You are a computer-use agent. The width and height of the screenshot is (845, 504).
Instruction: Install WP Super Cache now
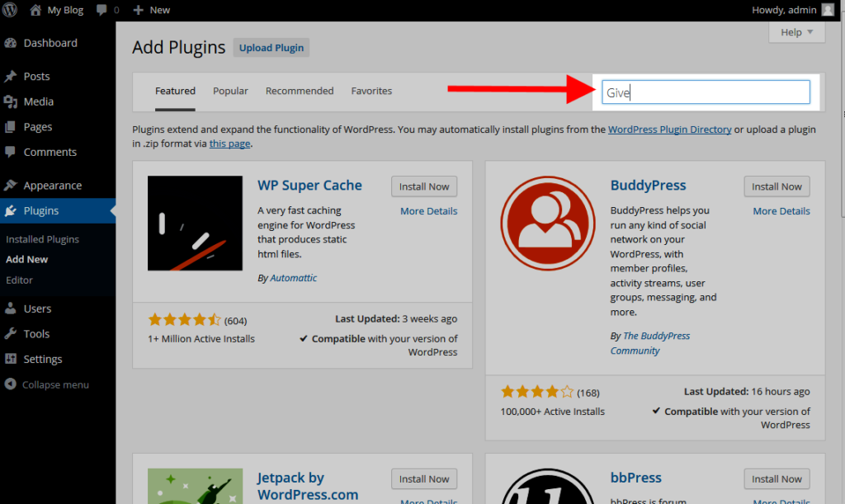point(424,186)
